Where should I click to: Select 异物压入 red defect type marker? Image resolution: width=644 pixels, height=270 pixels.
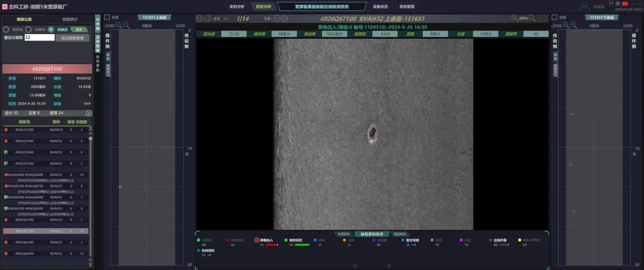tap(257, 240)
